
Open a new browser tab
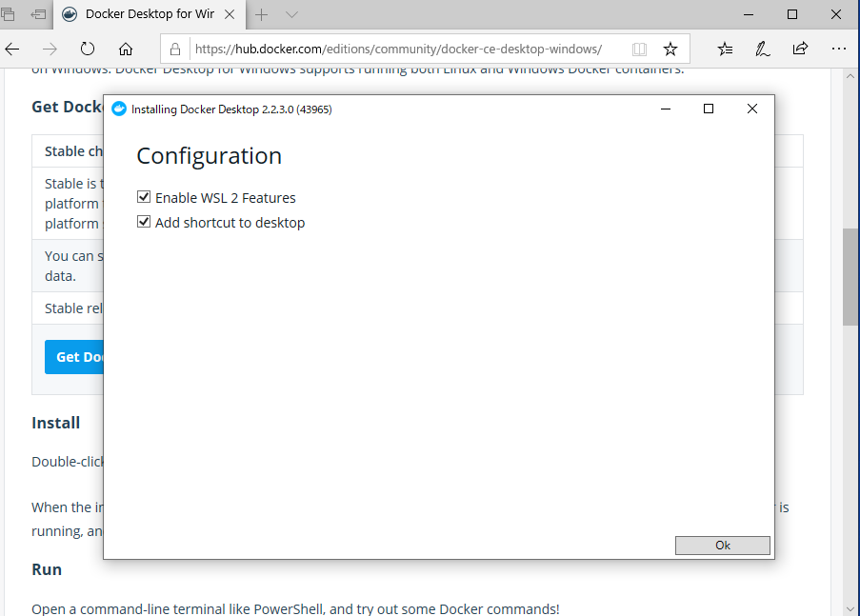click(x=262, y=15)
